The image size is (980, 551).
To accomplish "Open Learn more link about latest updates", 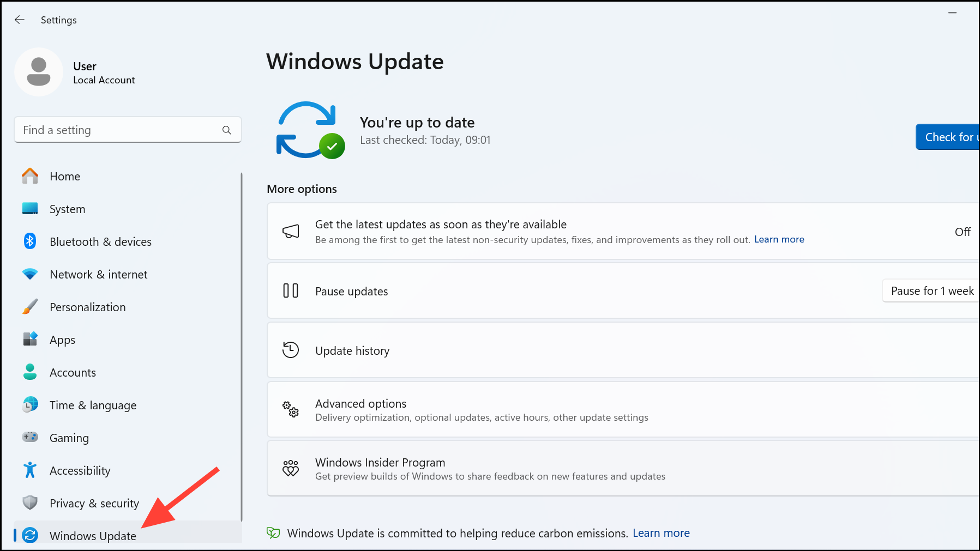I will 779,239.
